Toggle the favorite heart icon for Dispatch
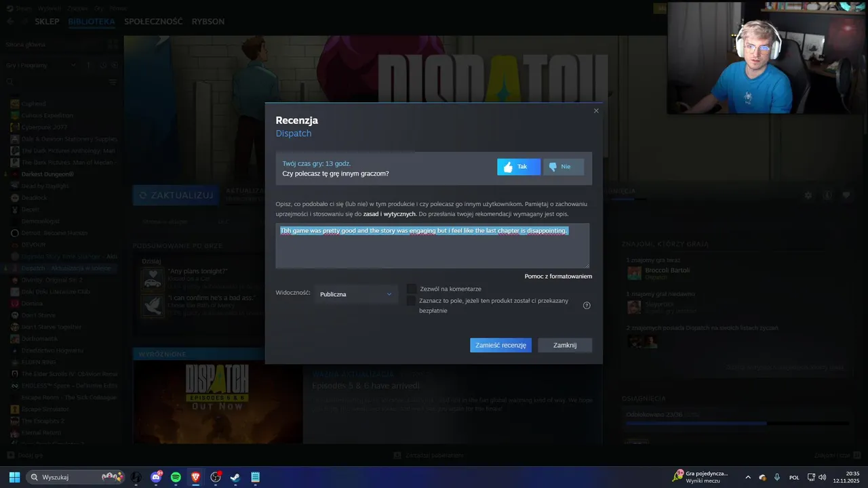Screen dimensions: 868x488 846,195
